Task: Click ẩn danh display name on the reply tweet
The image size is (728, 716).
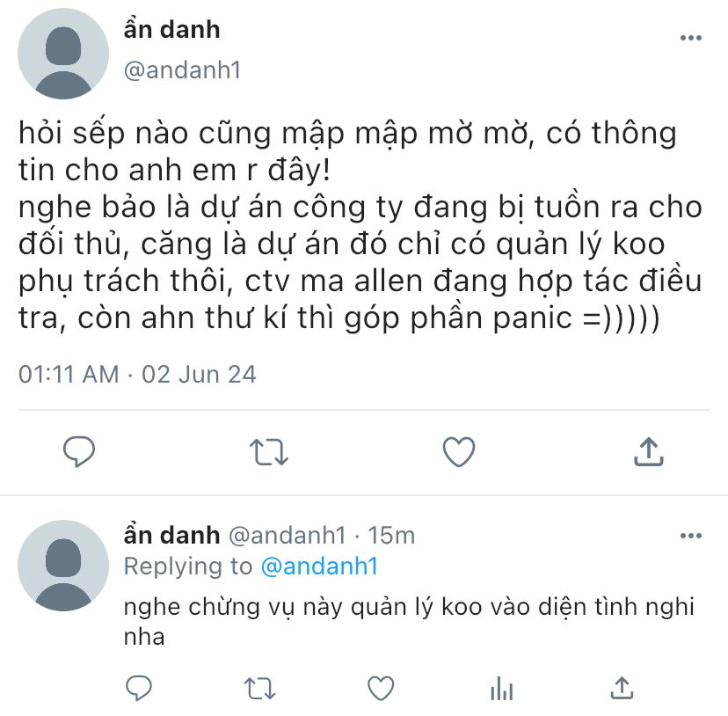Action: 171,535
